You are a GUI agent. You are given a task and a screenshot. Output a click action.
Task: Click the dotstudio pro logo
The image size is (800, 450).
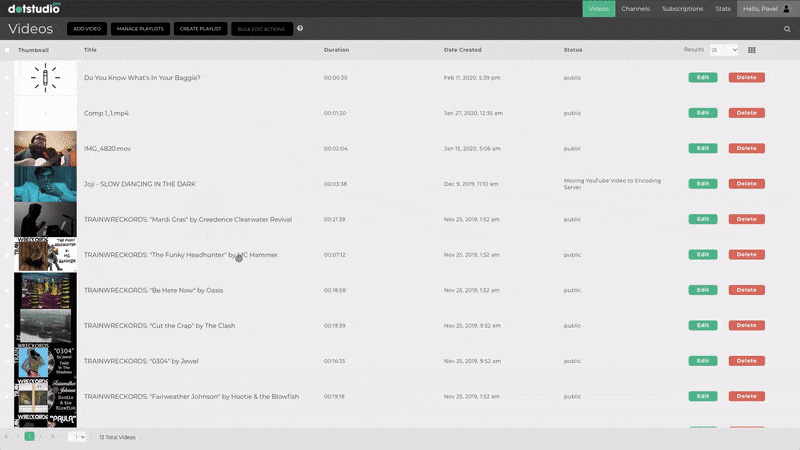pos(34,8)
